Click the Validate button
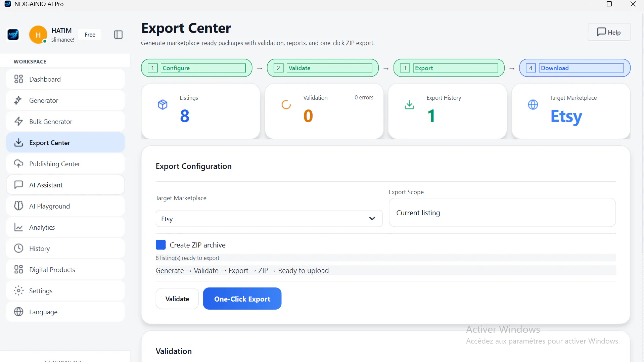The image size is (644, 362). (x=177, y=299)
